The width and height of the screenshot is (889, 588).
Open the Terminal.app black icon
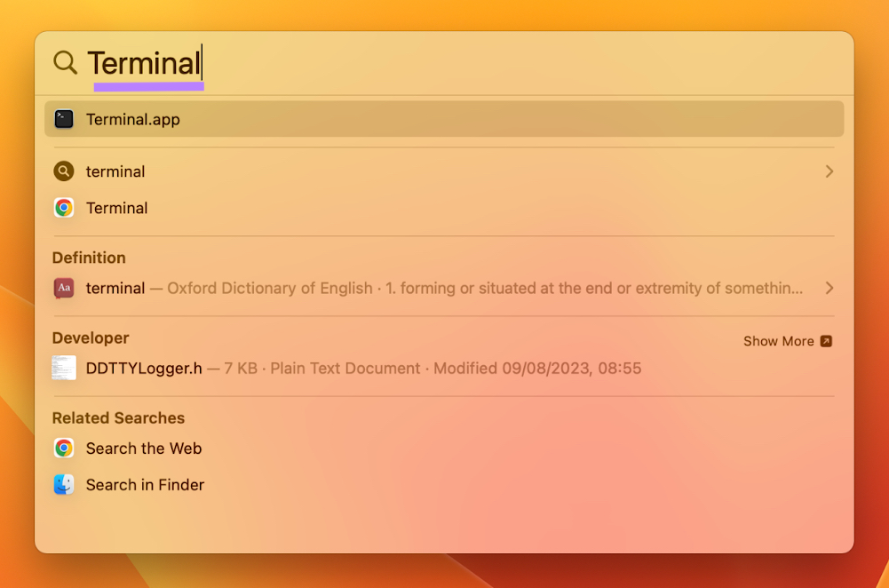coord(64,119)
